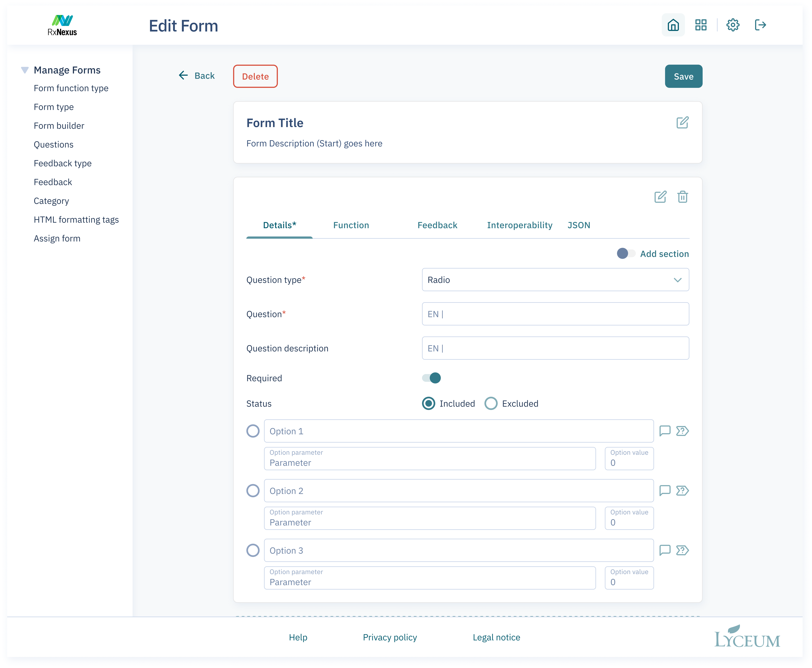Viewport: 812px width, 668px height.
Task: Toggle the Add section switch
Action: click(625, 254)
